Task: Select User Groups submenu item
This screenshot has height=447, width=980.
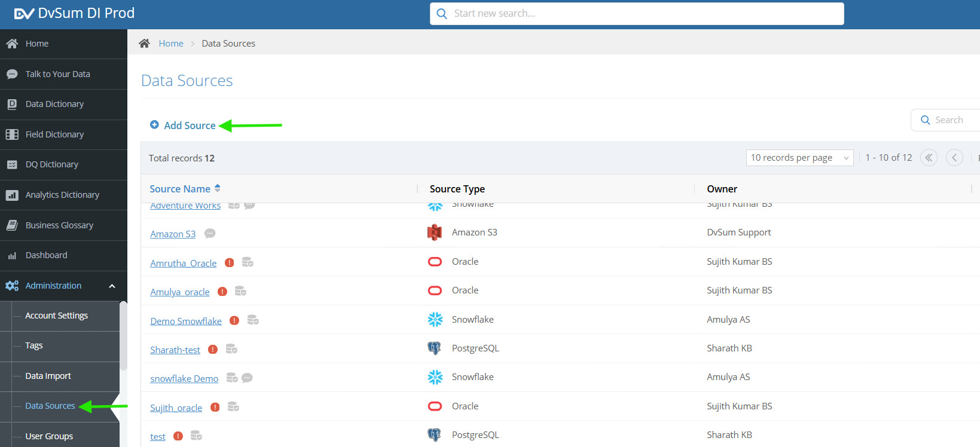Action: pyautogui.click(x=49, y=436)
